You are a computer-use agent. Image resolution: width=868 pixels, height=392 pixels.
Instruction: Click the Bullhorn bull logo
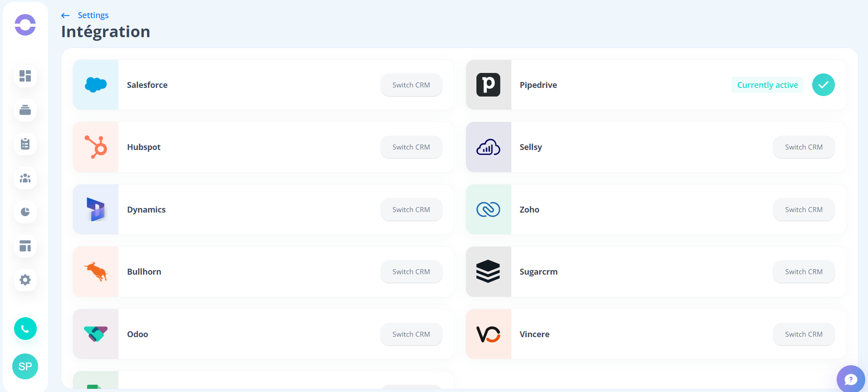pyautogui.click(x=96, y=271)
